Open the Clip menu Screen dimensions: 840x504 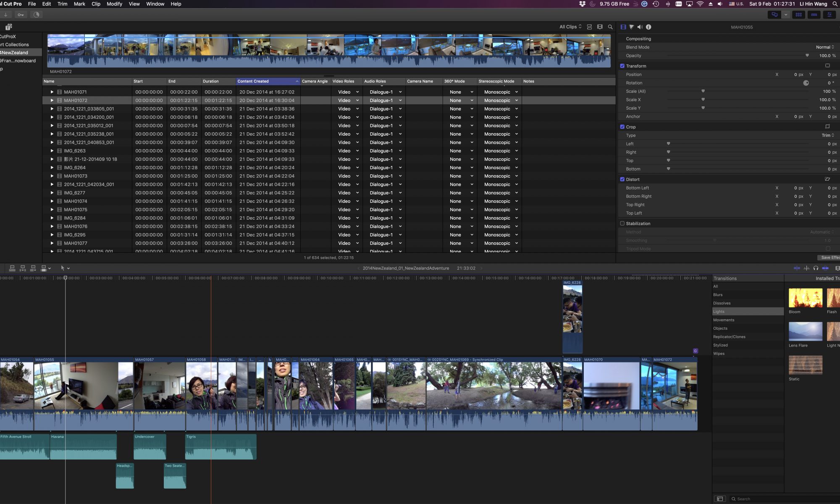pyautogui.click(x=96, y=4)
